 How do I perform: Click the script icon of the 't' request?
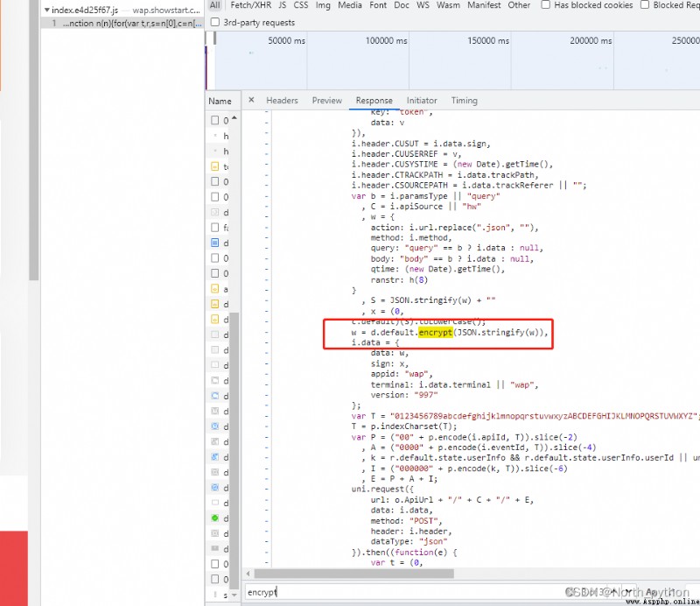coord(214,166)
